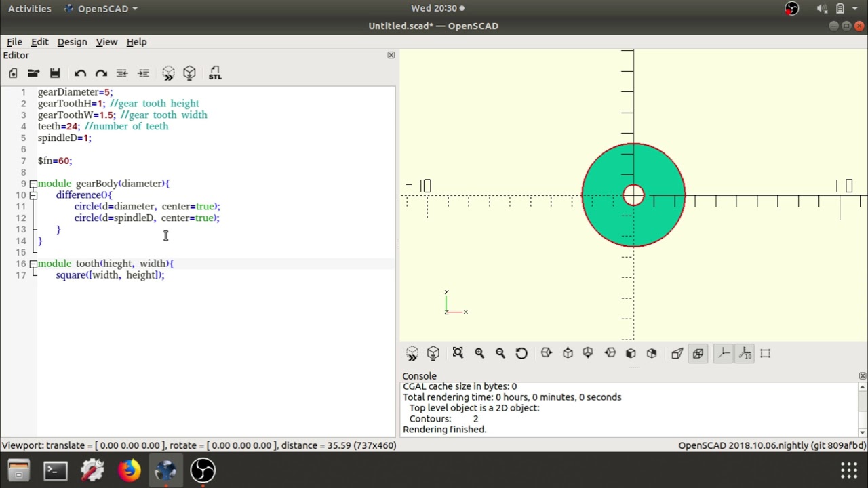
Task: Toggle show scale markers
Action: (x=745, y=353)
